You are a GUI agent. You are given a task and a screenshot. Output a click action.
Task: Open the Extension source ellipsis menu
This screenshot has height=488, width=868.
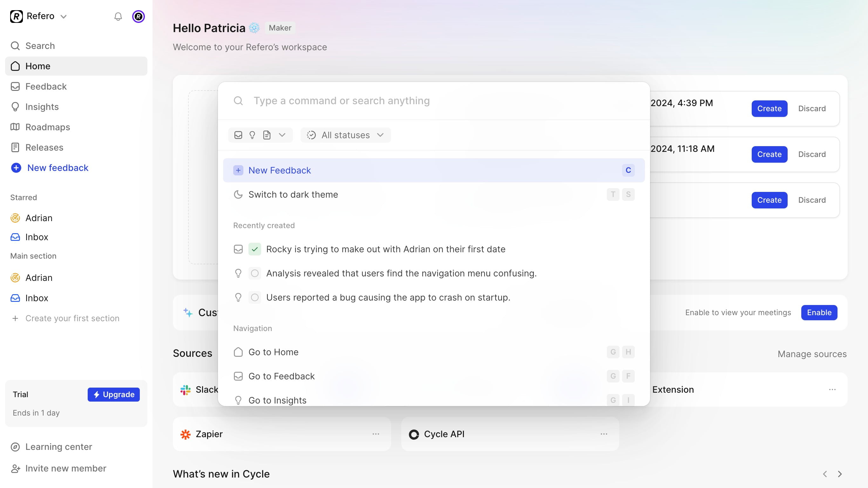click(x=832, y=390)
